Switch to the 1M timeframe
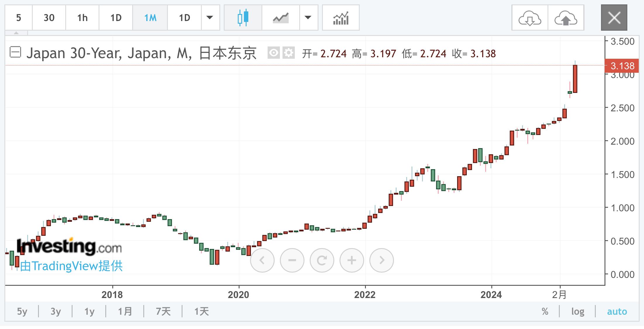The height and width of the screenshot is (329, 644). point(150,18)
